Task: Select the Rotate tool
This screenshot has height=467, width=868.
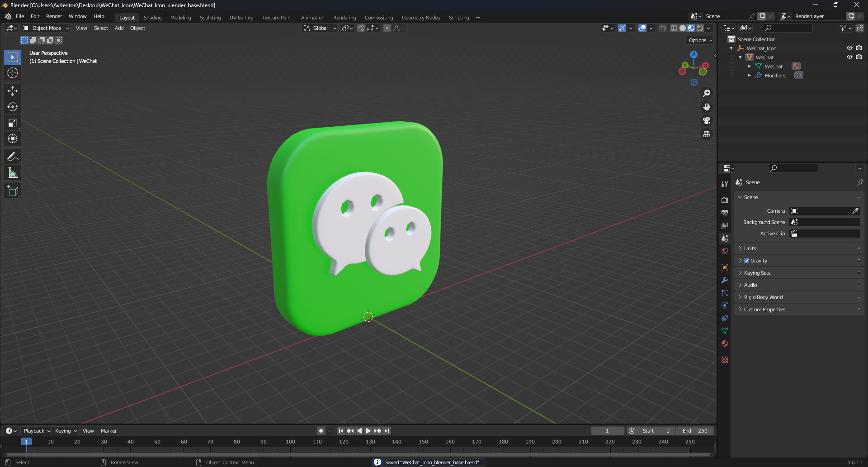Action: 13,107
